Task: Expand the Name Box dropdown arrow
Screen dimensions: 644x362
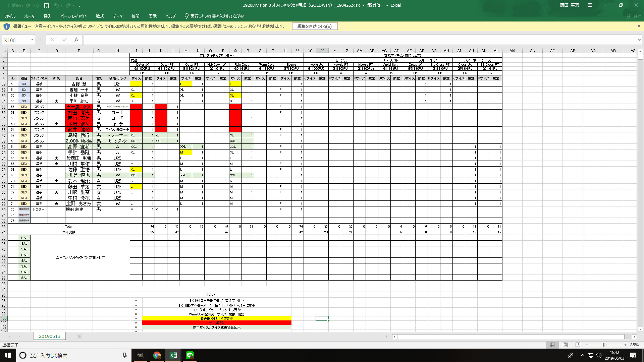Action: (x=32, y=40)
